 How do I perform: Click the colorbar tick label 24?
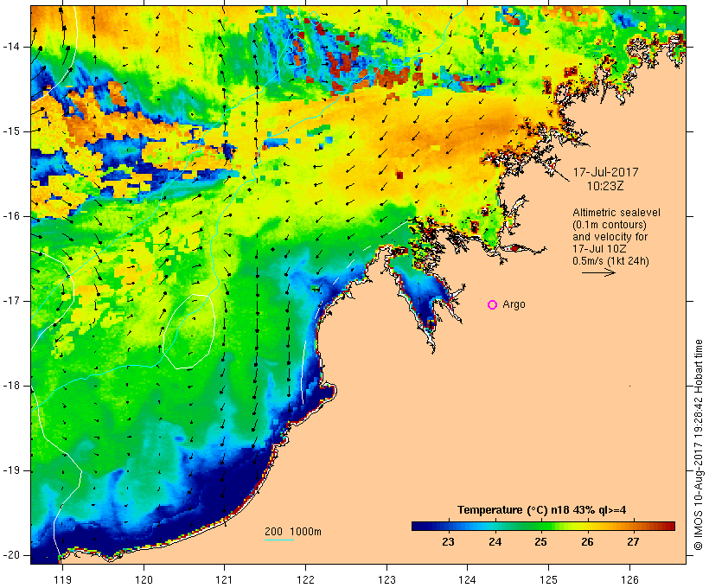[x=495, y=542]
